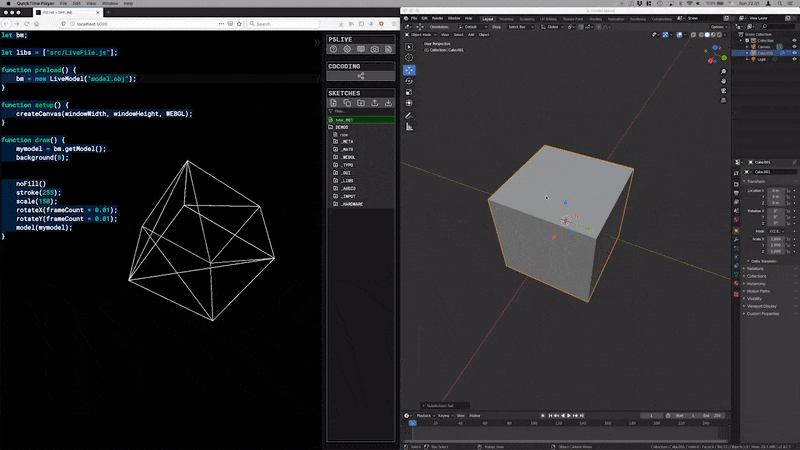Open viewport Options dropdown

point(718,27)
